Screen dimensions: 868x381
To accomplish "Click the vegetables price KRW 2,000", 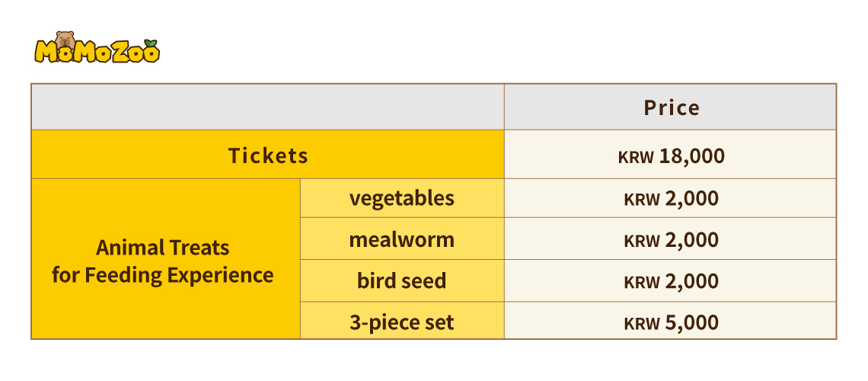I will point(670,198).
